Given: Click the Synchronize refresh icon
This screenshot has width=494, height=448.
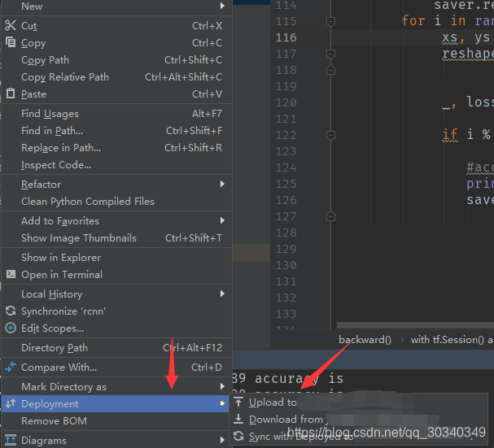Looking at the screenshot, I should click(x=11, y=311).
